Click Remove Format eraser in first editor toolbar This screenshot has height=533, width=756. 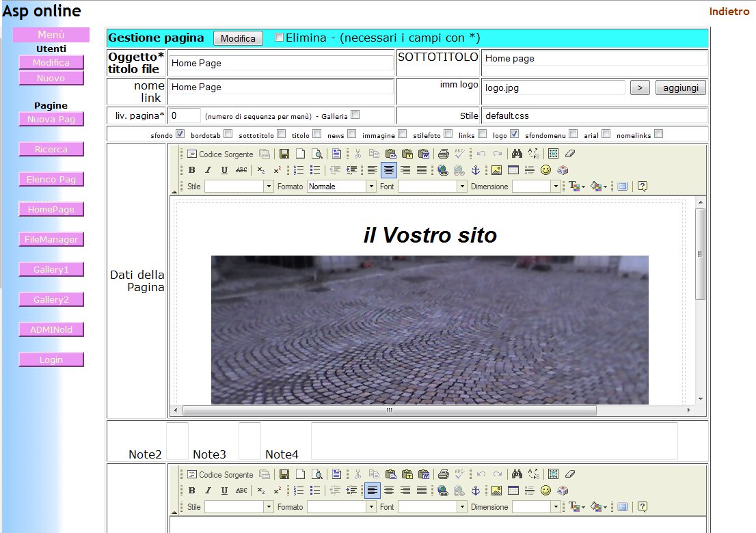(569, 154)
